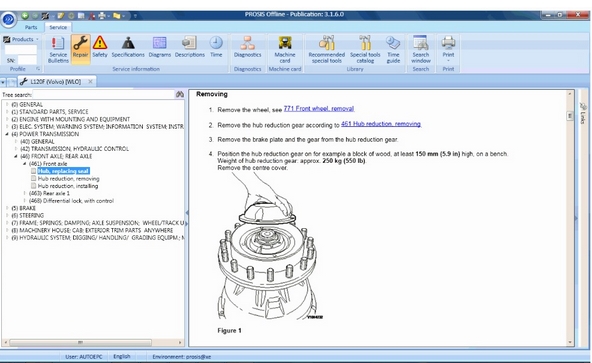Open the Time guide
592x363 pixels.
(x=393, y=49)
